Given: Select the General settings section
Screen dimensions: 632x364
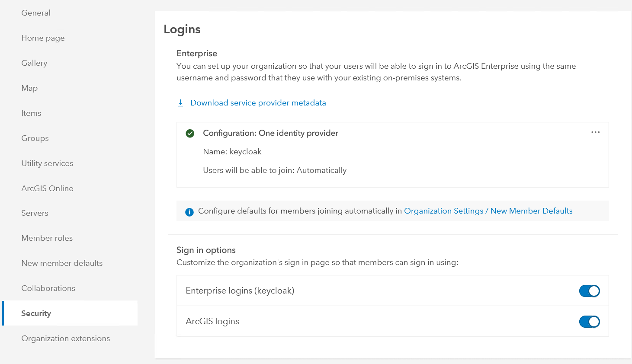Looking at the screenshot, I should 36,13.
